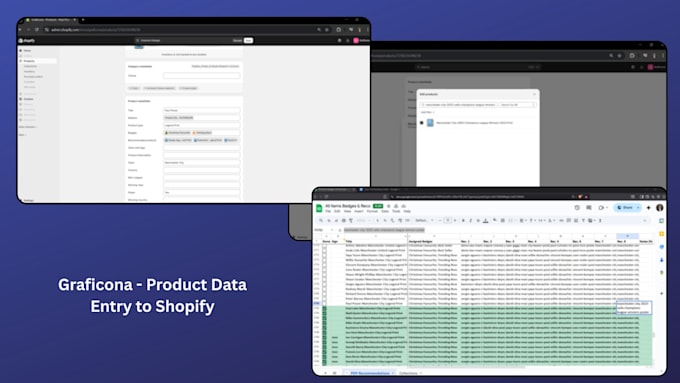
Task: Open the Search by All dropdown in dialog
Action: pyautogui.click(x=517, y=105)
